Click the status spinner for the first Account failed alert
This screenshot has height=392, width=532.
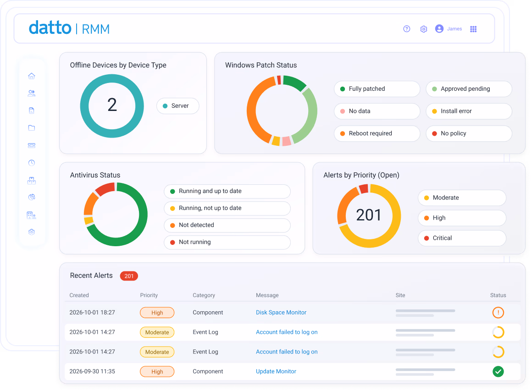(x=498, y=332)
